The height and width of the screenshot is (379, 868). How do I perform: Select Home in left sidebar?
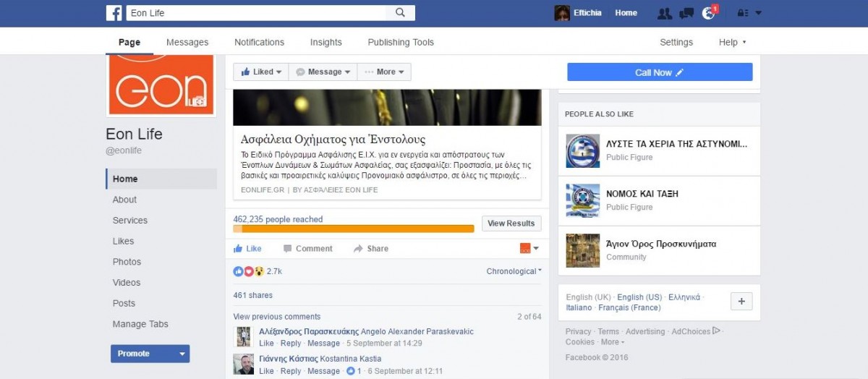click(161, 179)
